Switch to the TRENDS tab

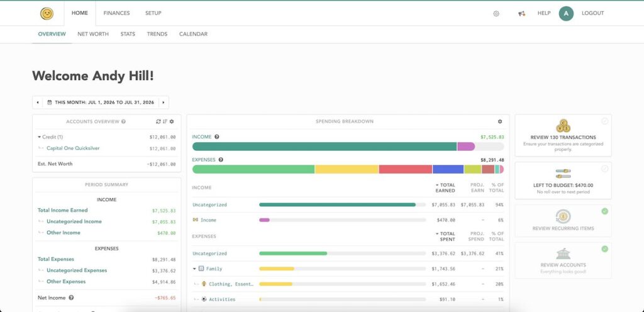click(157, 34)
